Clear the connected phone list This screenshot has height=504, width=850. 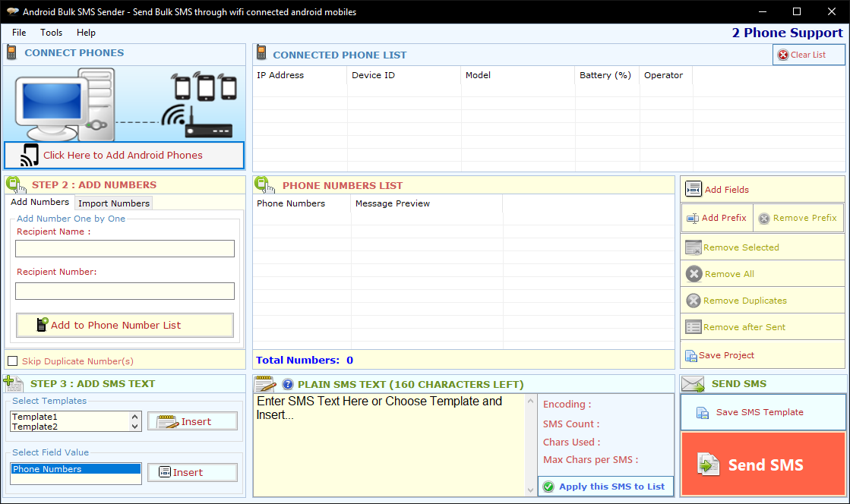[x=809, y=55]
